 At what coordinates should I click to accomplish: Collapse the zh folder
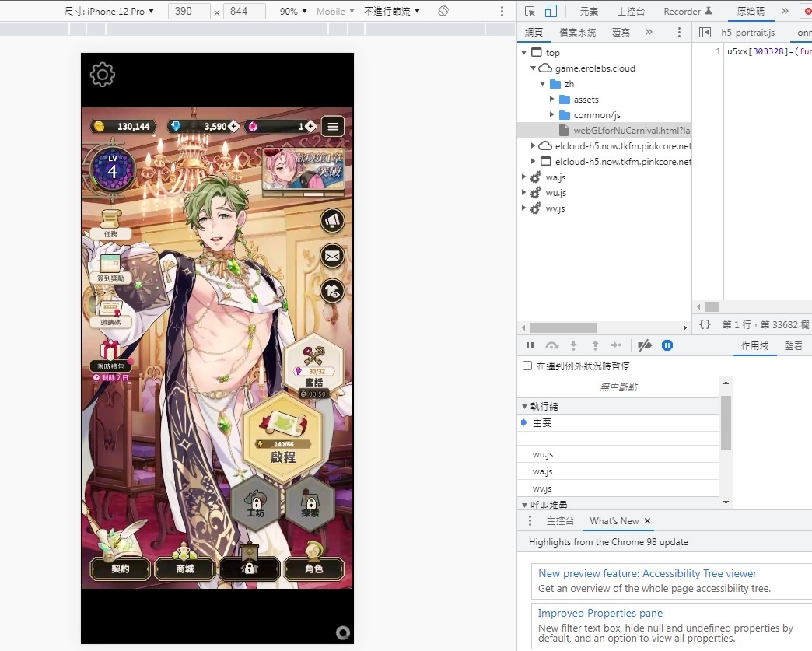tap(543, 84)
